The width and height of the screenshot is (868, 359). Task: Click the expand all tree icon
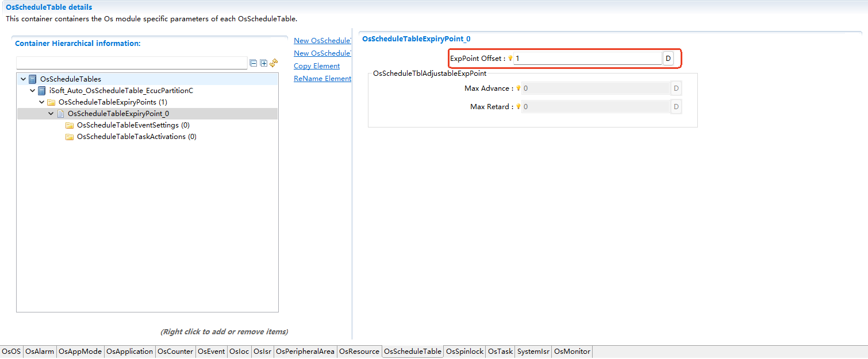coord(264,63)
